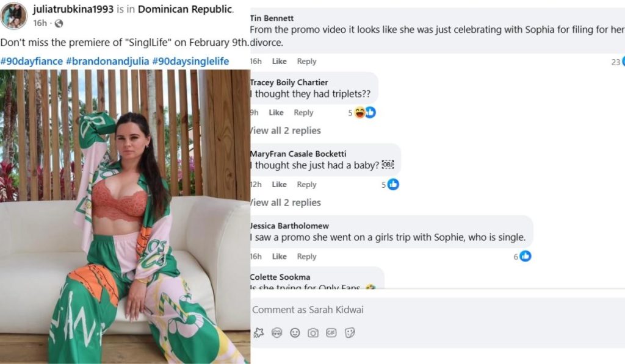
Task: Open juliatrubkina1993's profile name
Action: click(73, 10)
